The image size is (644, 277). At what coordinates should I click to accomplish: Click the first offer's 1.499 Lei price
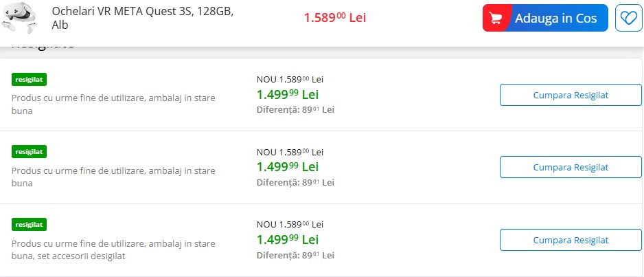point(288,94)
